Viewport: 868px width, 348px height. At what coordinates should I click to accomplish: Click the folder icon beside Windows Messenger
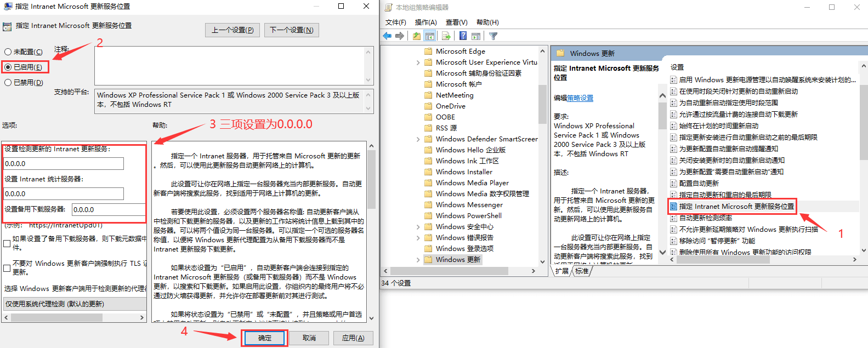(x=428, y=205)
